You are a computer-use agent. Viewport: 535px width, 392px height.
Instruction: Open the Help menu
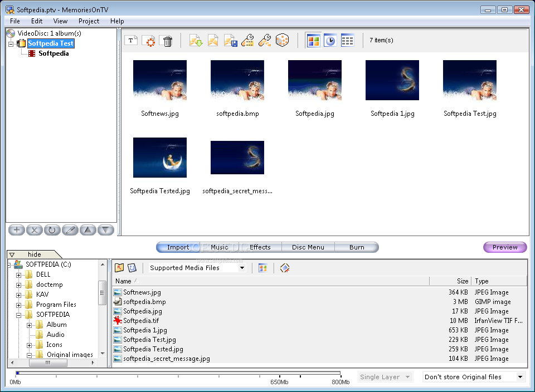117,21
